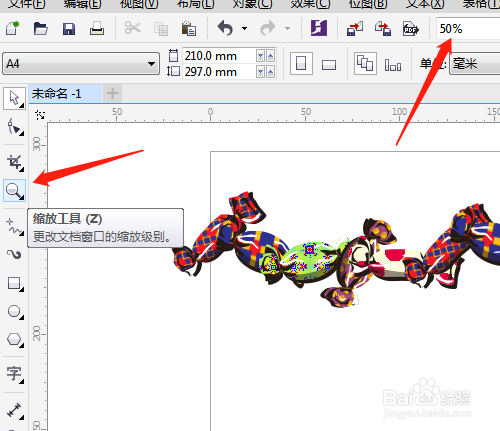Open the units dropdown showing 毫米
This screenshot has height=431, width=500.
(475, 64)
